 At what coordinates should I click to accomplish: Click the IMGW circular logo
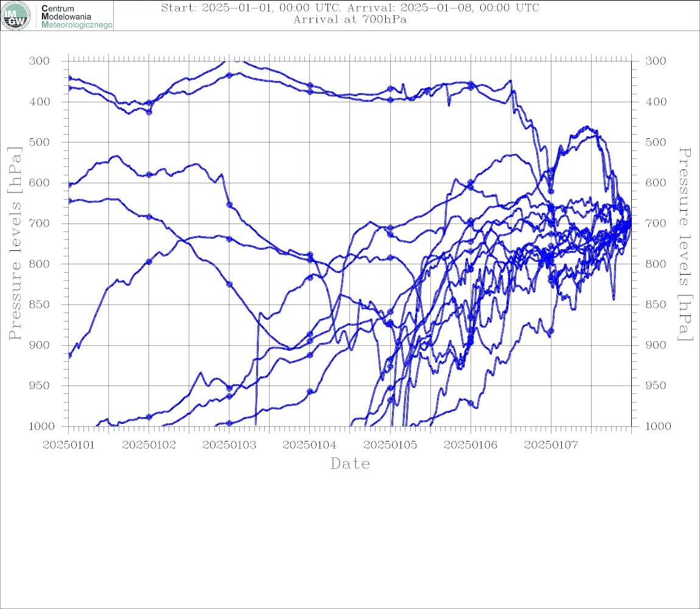pyautogui.click(x=16, y=16)
